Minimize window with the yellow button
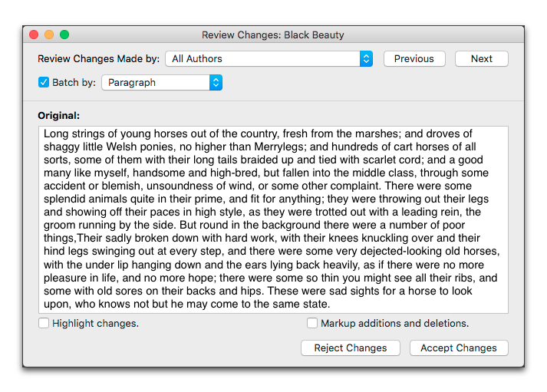The image size is (547, 392). point(49,35)
